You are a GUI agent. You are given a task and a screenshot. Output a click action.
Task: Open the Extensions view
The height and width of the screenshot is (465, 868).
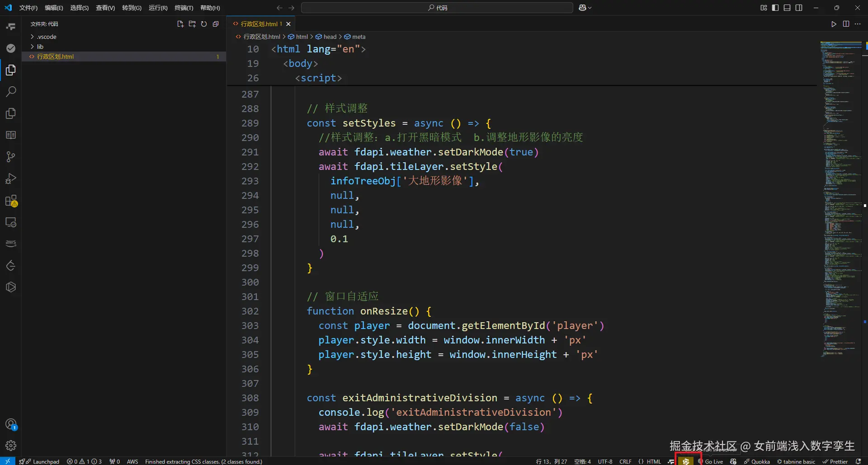coord(11,201)
